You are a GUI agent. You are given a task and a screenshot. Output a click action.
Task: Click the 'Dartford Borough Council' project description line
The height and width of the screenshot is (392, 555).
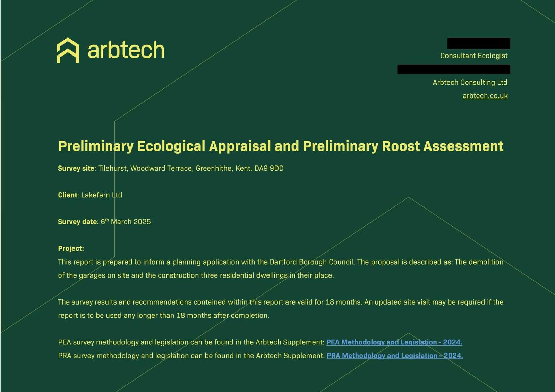(280, 262)
